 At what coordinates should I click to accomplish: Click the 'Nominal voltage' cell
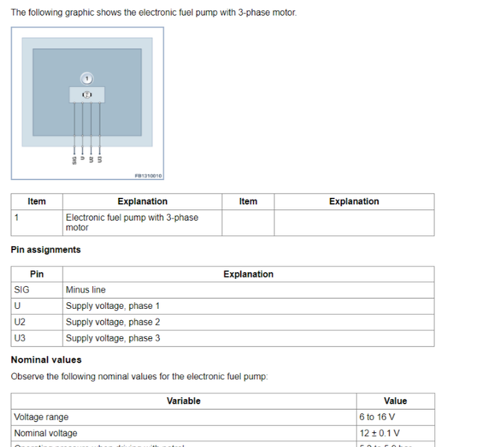pos(183,433)
